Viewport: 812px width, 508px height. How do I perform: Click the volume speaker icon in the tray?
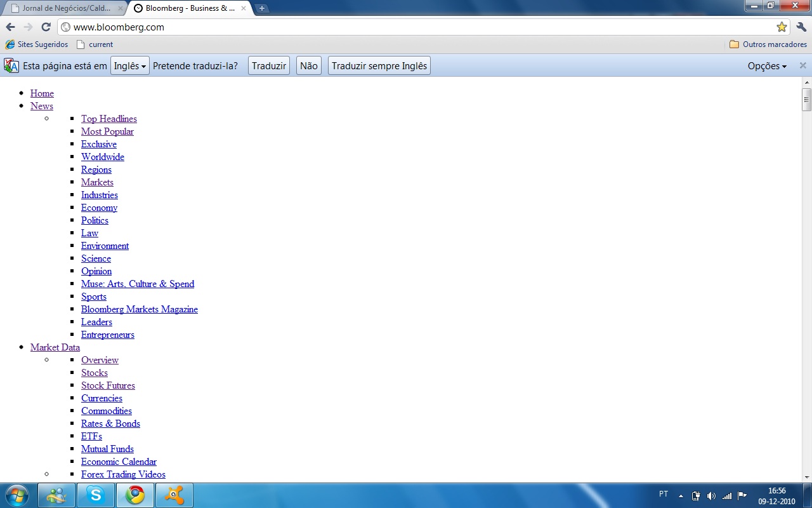pyautogui.click(x=711, y=496)
